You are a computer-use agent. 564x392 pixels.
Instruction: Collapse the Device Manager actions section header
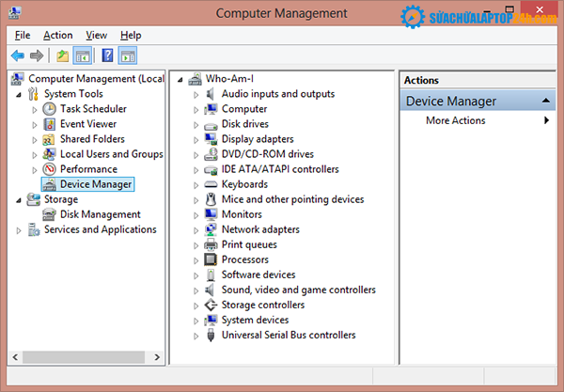click(x=547, y=101)
